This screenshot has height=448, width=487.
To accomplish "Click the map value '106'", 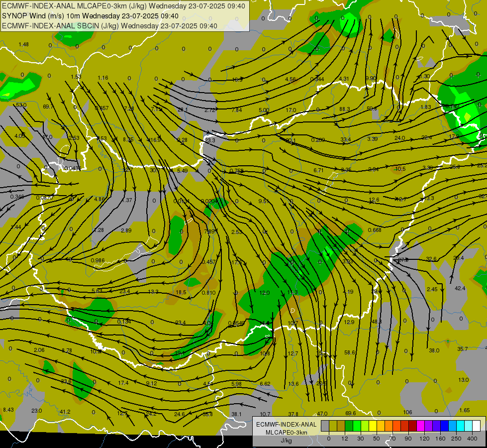I will click(x=407, y=412).
